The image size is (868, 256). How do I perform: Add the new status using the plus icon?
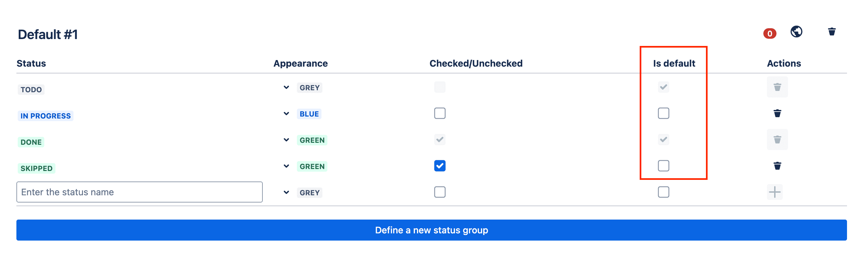coord(775,192)
